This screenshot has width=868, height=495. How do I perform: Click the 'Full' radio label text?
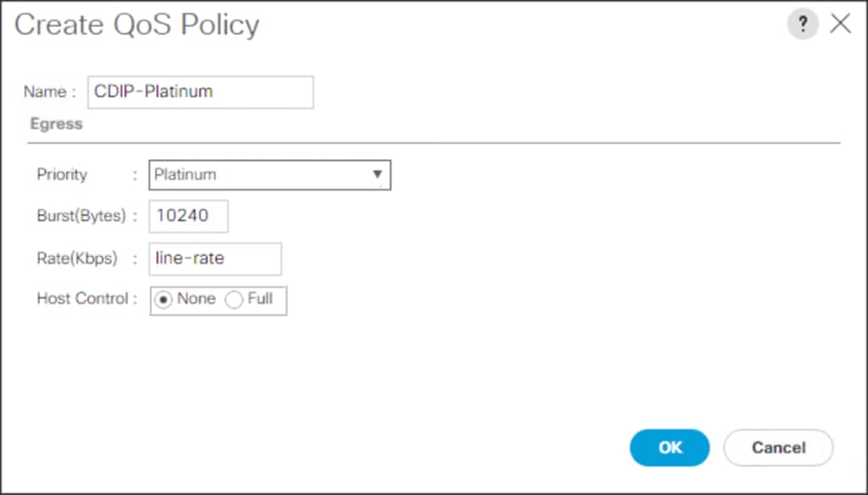click(x=260, y=299)
